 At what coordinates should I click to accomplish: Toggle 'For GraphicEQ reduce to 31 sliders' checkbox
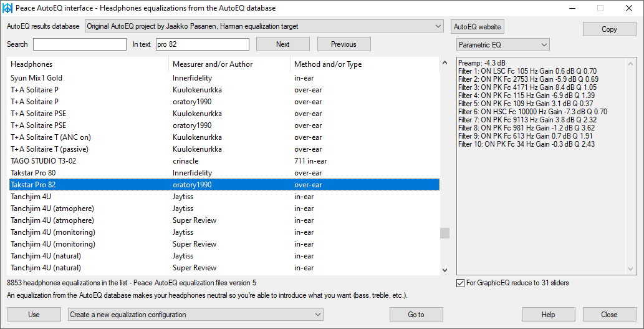pyautogui.click(x=461, y=283)
